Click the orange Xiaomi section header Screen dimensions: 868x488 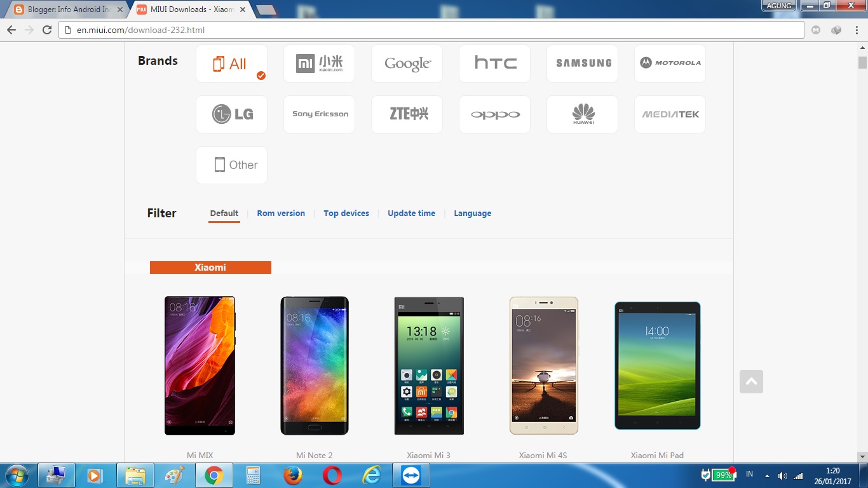tap(210, 268)
